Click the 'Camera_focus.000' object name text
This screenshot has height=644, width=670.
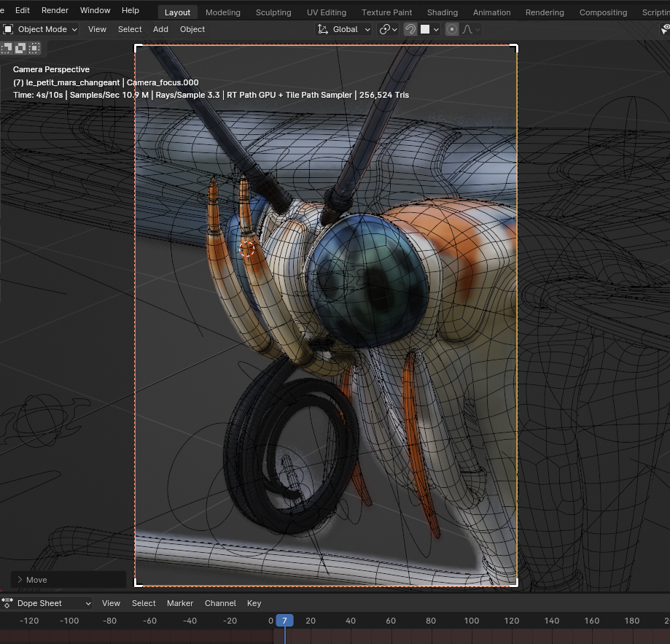click(x=163, y=82)
